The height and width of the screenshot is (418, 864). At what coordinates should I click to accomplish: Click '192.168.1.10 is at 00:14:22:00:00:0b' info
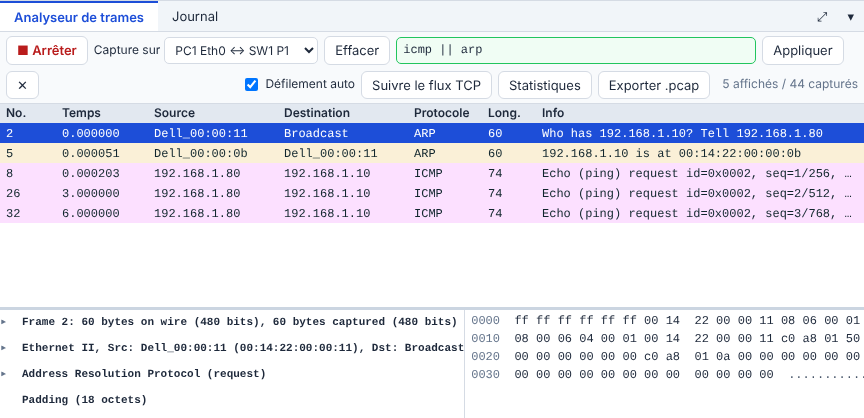click(x=671, y=153)
